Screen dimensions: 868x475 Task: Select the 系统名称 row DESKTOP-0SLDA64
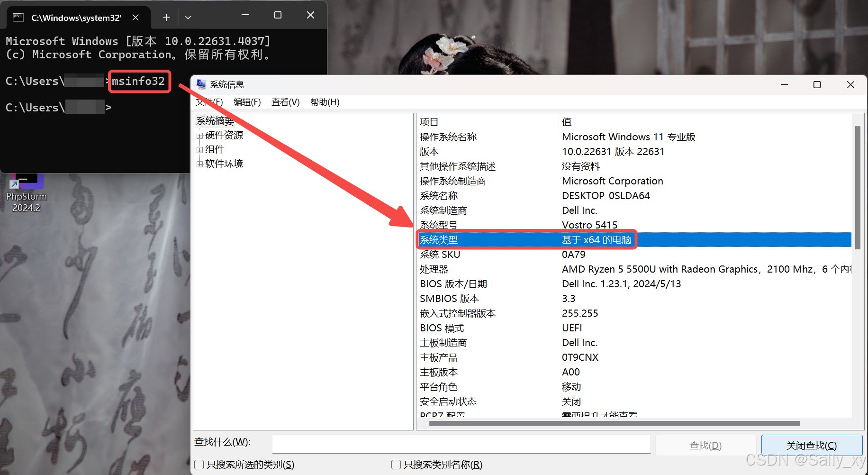pyautogui.click(x=634, y=196)
